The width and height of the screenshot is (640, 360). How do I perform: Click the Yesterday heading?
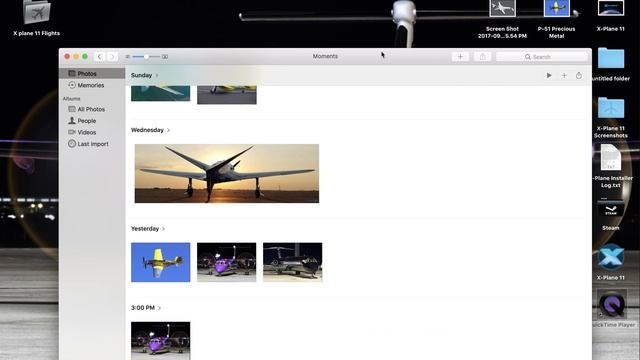click(x=145, y=229)
